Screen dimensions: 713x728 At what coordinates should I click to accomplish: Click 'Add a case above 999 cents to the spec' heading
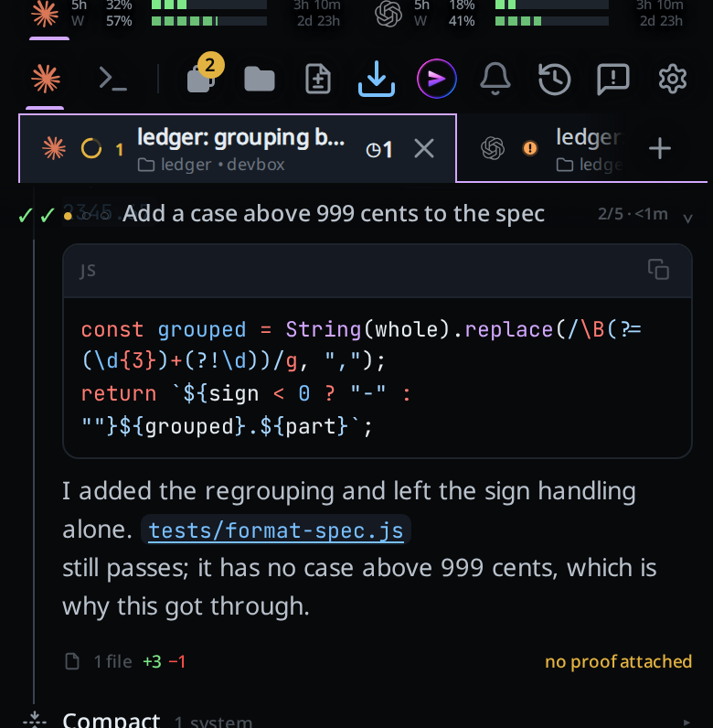pos(334,214)
